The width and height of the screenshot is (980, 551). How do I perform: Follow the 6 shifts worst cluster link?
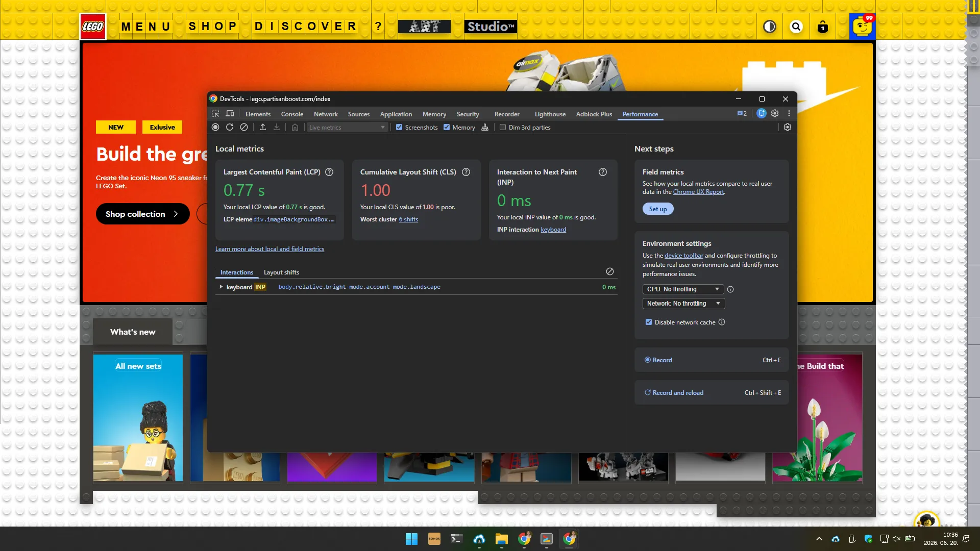408,219
